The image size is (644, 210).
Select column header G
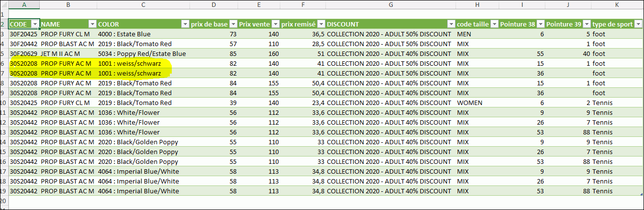pos(391,4)
